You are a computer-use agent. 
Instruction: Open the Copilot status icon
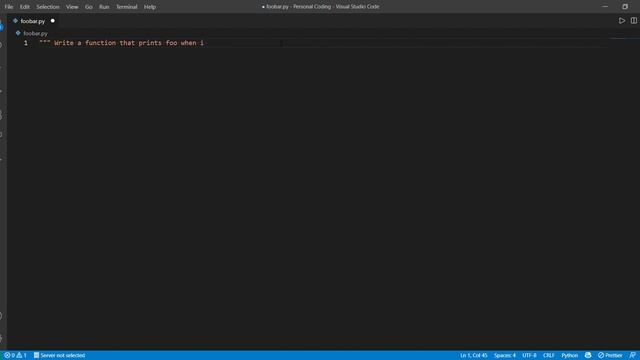click(x=588, y=355)
